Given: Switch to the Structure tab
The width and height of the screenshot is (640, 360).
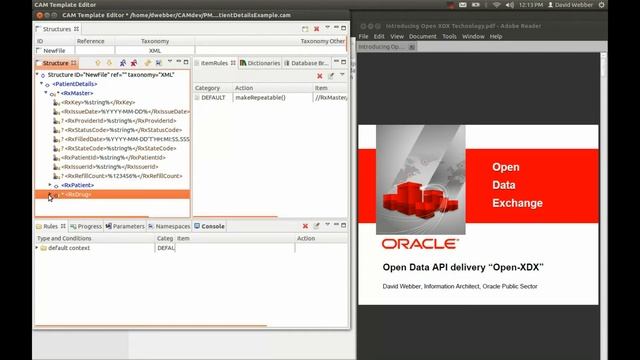Looking at the screenshot, I should point(56,63).
